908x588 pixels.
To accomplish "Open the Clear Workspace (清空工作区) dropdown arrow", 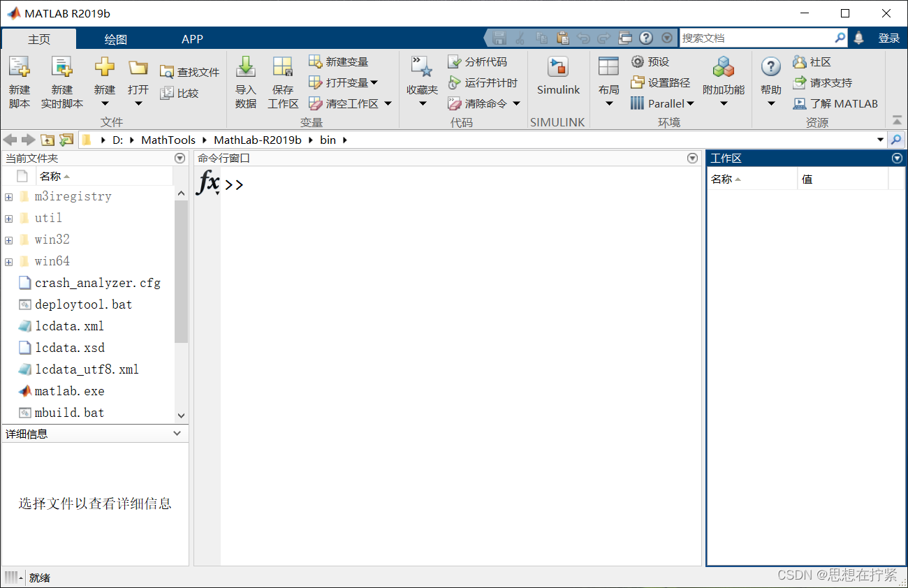I will (388, 104).
